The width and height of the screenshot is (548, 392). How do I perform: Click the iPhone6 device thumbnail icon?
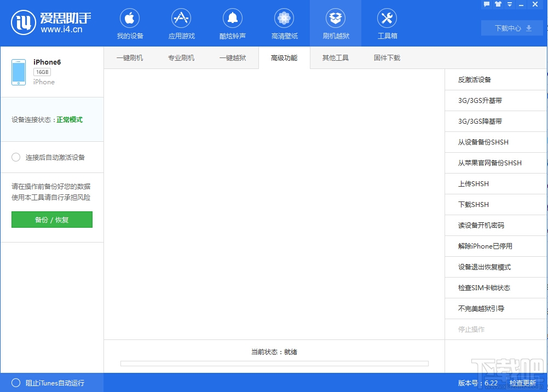pyautogui.click(x=18, y=71)
